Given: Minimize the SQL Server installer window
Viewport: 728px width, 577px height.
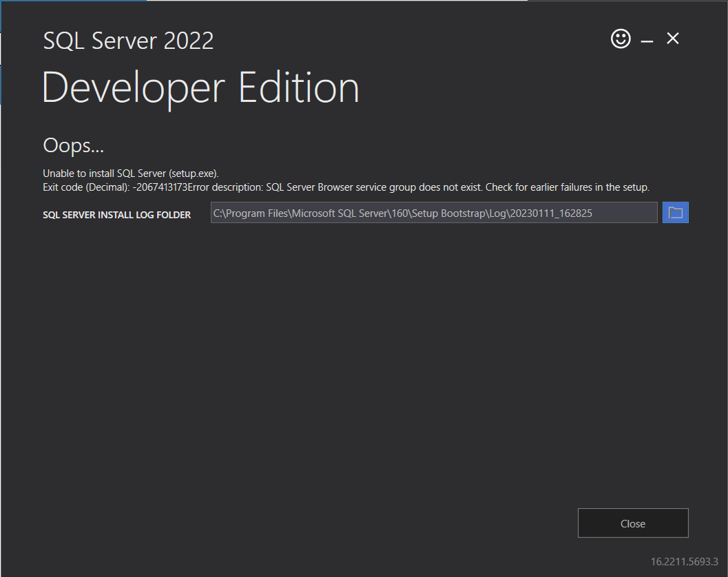Looking at the screenshot, I should (x=647, y=41).
